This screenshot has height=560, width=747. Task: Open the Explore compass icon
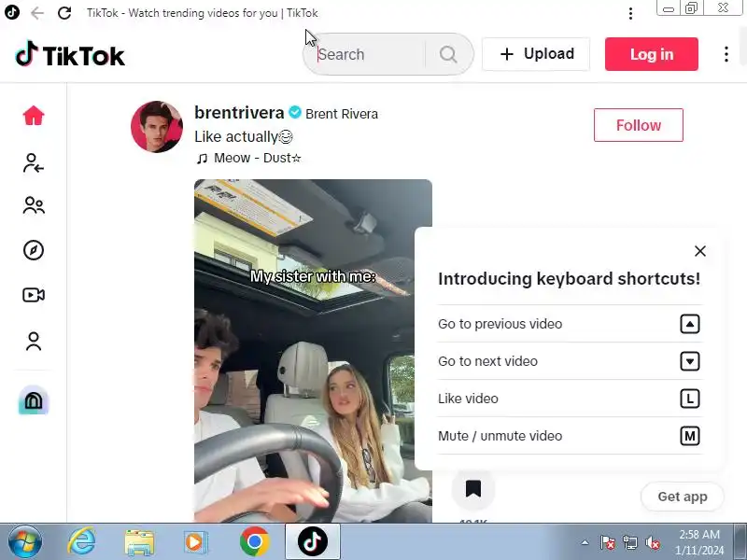pos(34,250)
